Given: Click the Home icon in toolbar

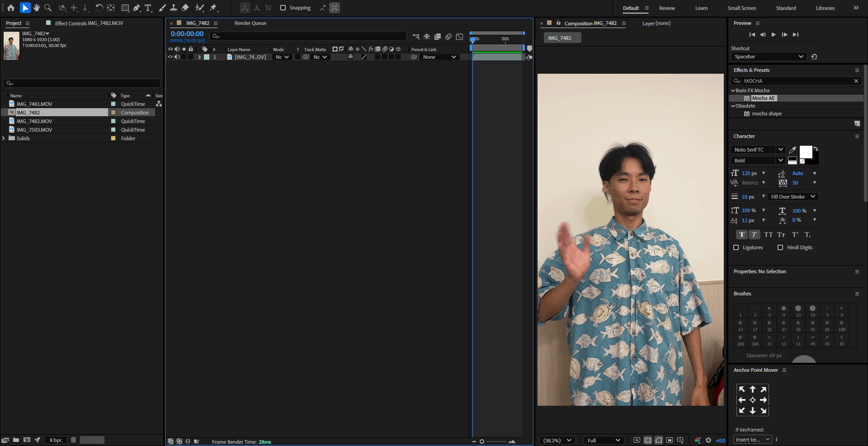Looking at the screenshot, I should [11, 8].
